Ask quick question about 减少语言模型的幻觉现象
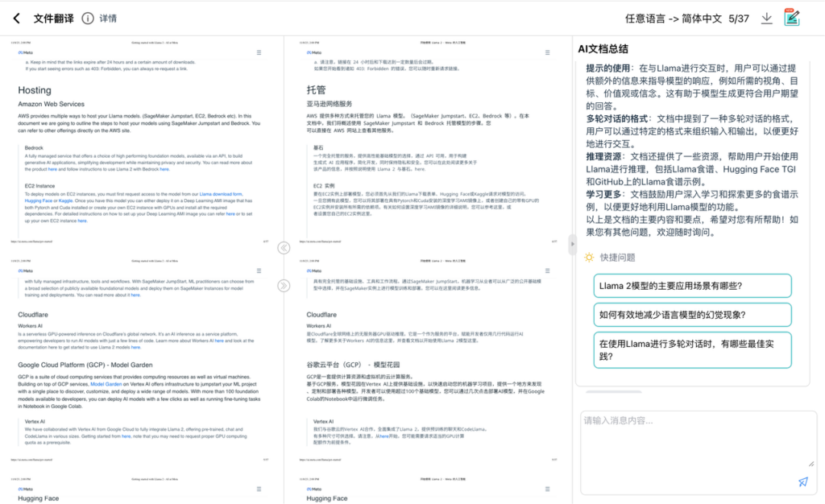The image size is (825, 504). coord(692,315)
